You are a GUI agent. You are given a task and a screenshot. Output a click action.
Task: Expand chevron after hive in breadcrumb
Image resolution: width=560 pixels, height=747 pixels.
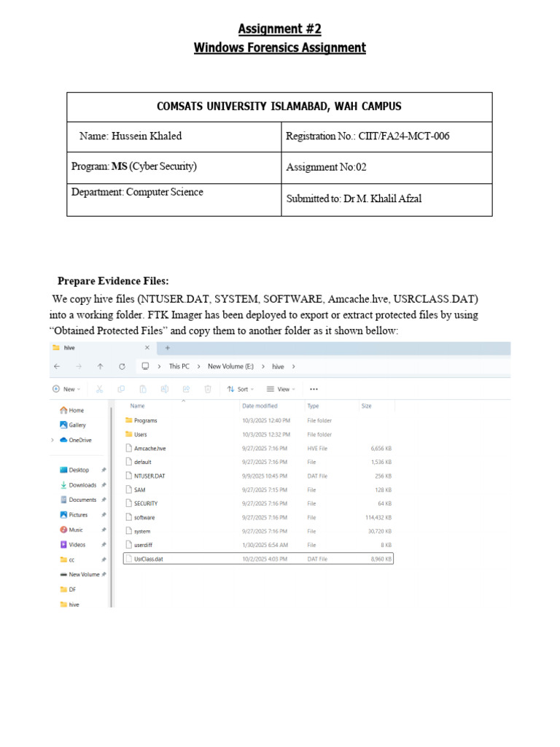293,366
